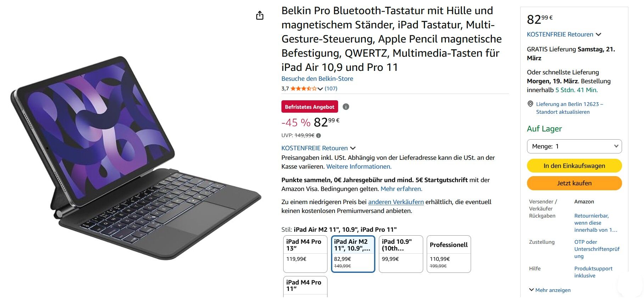Open the 107 reviews count link
This screenshot has height=298, width=644.
(x=331, y=89)
